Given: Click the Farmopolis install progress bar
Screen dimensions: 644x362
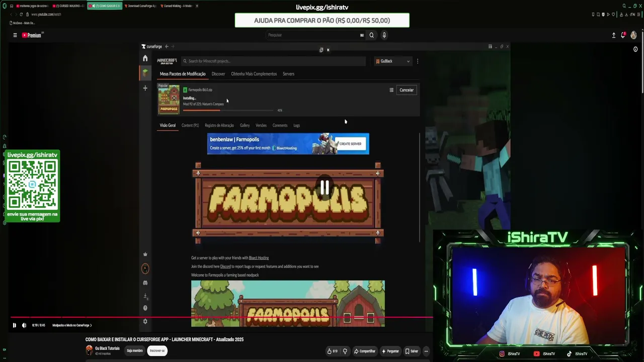Looking at the screenshot, I should (x=228, y=110).
